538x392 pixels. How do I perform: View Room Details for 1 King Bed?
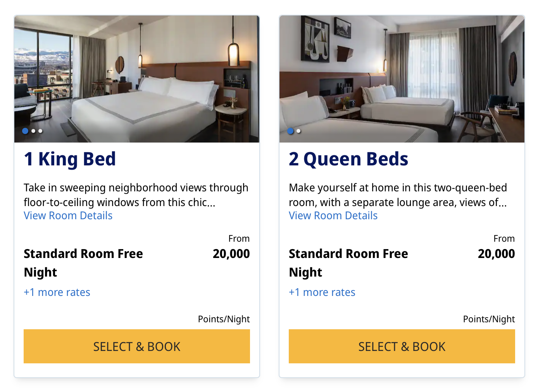(68, 216)
